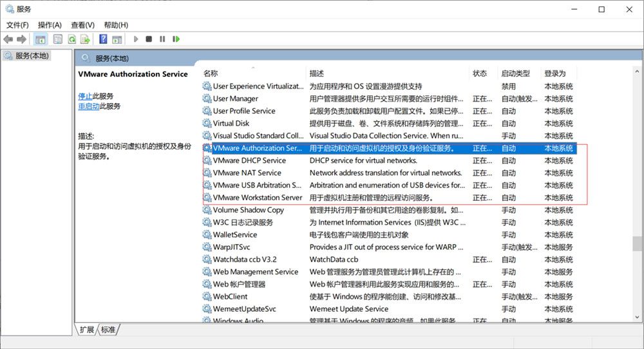This screenshot has height=349, width=644.
Task: Select the Watchdata ccb V3.2 row
Action: tap(390, 259)
